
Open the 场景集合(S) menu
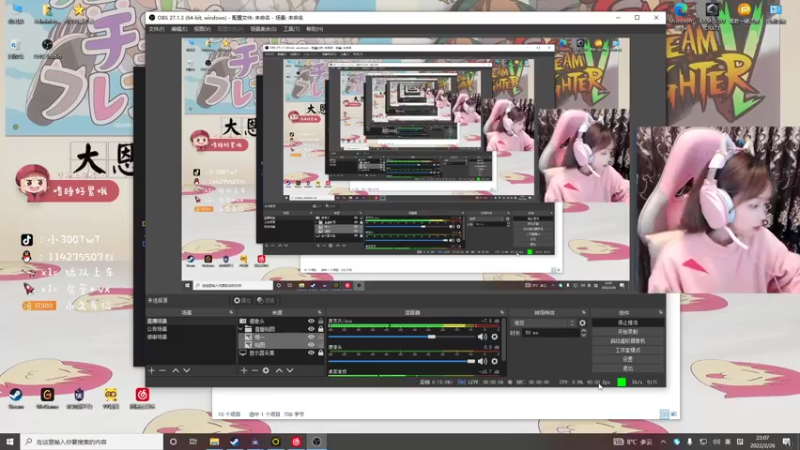pos(263,29)
